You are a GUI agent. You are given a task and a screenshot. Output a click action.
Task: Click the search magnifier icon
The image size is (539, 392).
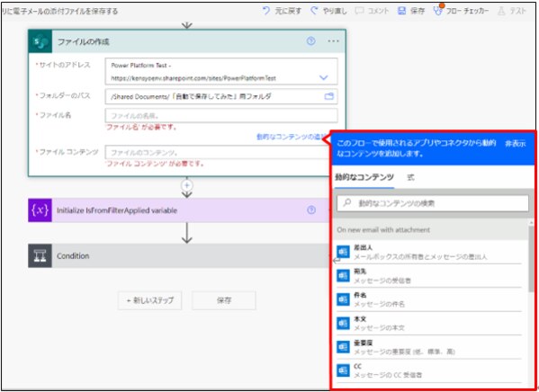point(347,202)
